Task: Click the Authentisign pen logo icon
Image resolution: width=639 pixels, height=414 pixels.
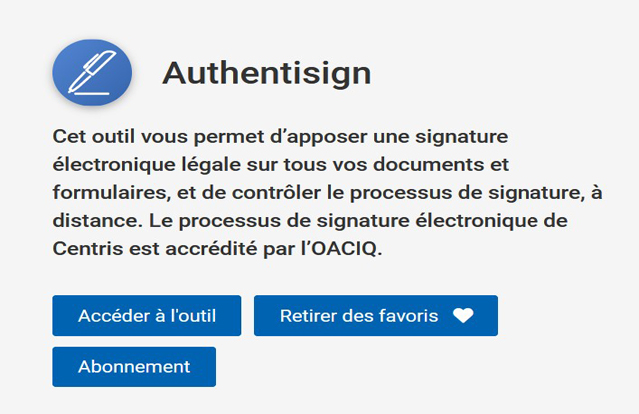Action: (92, 73)
